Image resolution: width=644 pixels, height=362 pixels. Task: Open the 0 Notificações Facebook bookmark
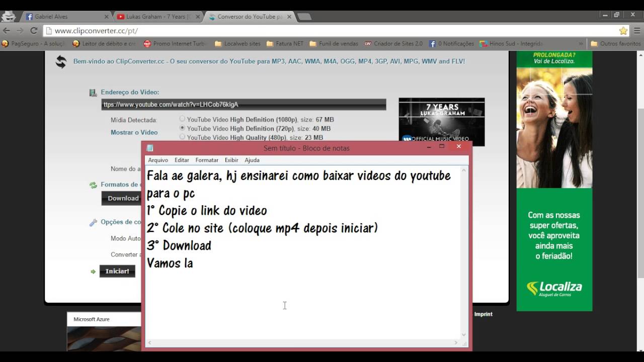point(451,44)
